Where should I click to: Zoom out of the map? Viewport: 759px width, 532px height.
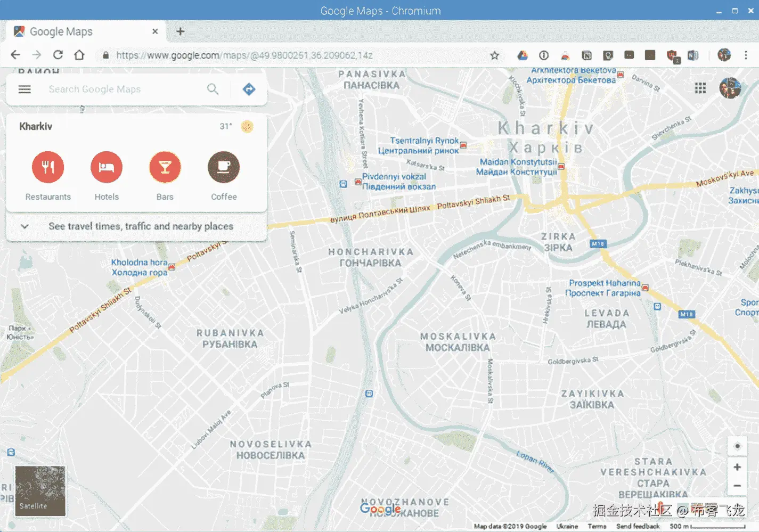[x=737, y=486]
